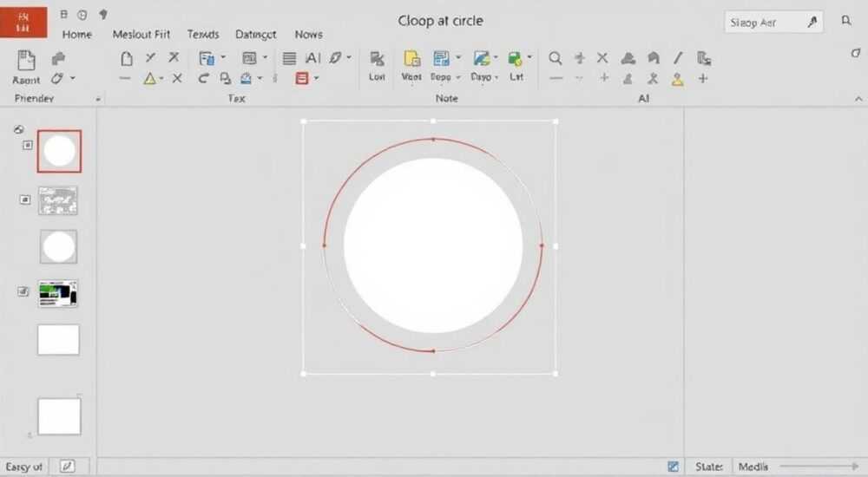Open the red File button
Image resolution: width=868 pixels, height=477 pixels.
pos(23,23)
